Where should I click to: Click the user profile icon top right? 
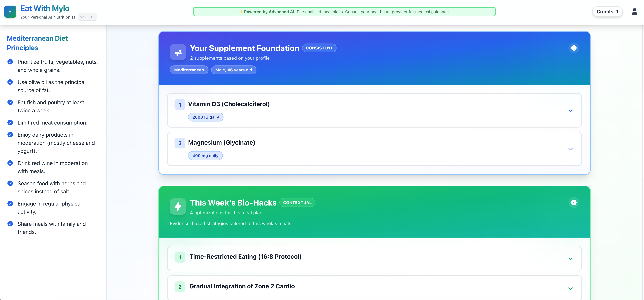point(635,11)
